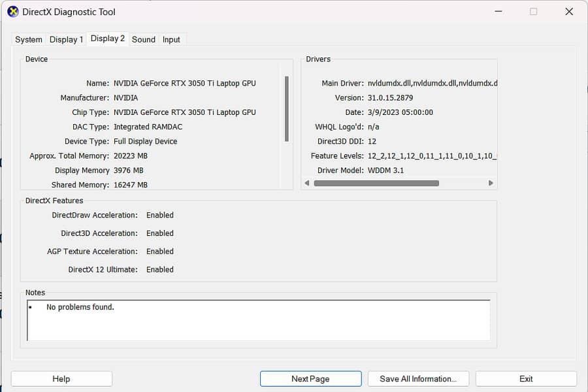
Task: Click the Main Driver nvldumdx.dll value
Action: click(432, 84)
